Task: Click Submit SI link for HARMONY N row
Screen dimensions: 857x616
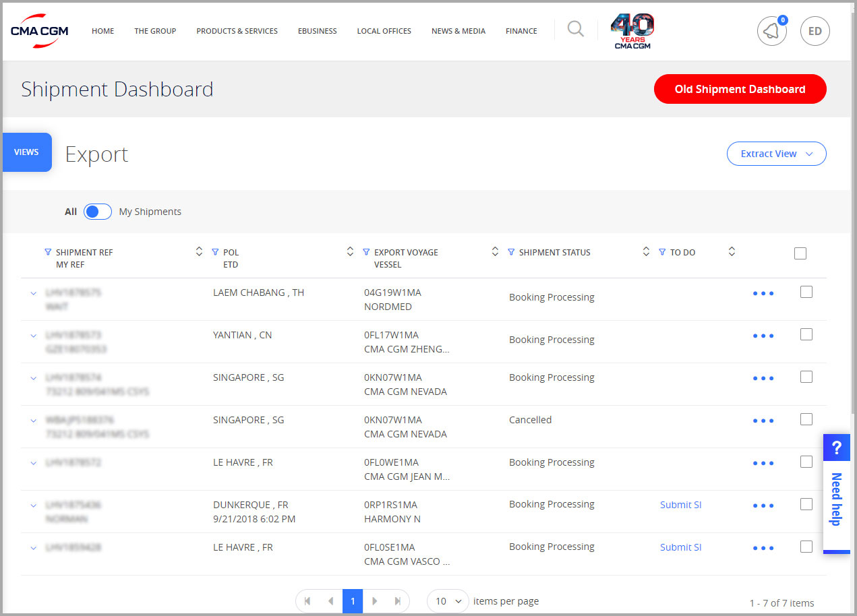Action: point(680,505)
